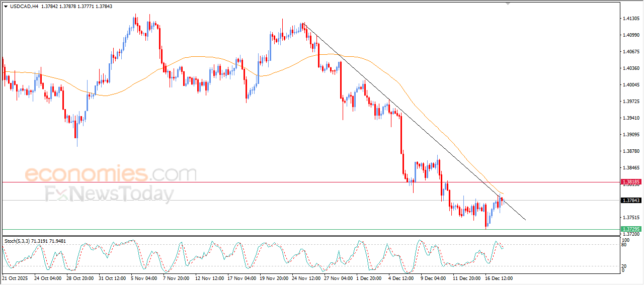The width and height of the screenshot is (644, 285).
Task: Click the chart shift triangle marker at top
Action: (508, 4)
